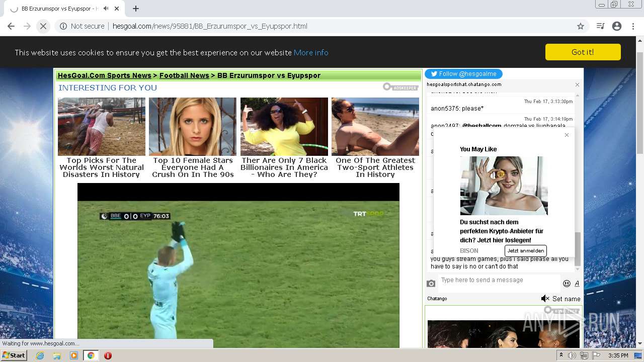Click the AdsKeeper logo
This screenshot has height=362, width=644.
click(x=400, y=87)
